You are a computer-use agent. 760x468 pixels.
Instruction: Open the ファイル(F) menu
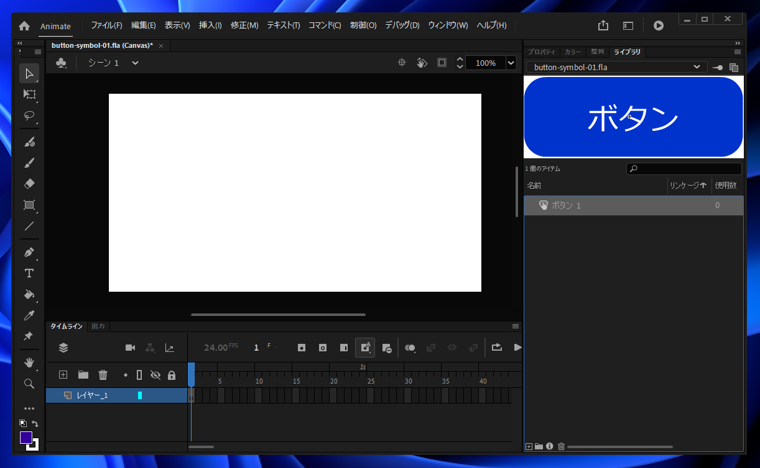click(x=107, y=25)
